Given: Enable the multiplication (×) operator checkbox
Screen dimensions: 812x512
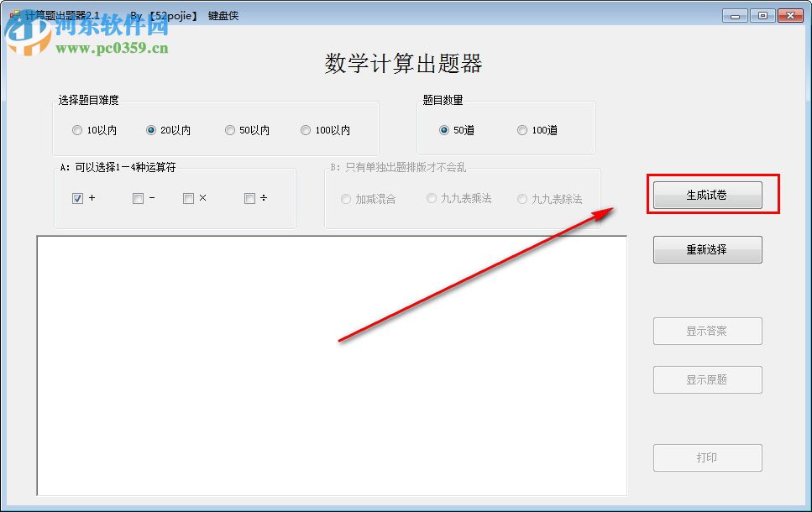Looking at the screenshot, I should 189,197.
